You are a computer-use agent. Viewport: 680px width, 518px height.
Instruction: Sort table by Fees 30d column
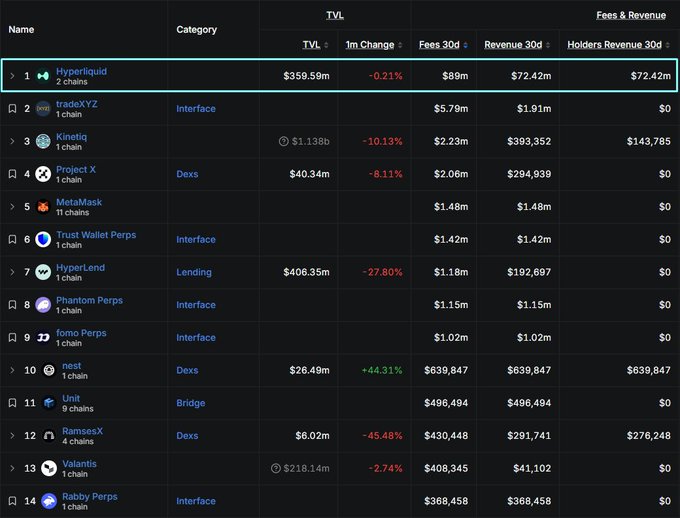(x=443, y=45)
